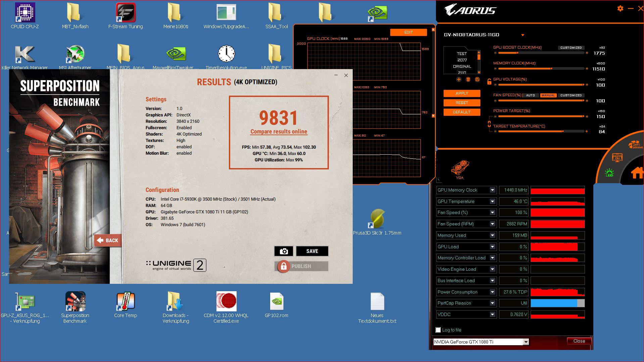644x362 pixels.
Task: Open the VDDC sensor dropdown
Action: pyautogui.click(x=492, y=315)
